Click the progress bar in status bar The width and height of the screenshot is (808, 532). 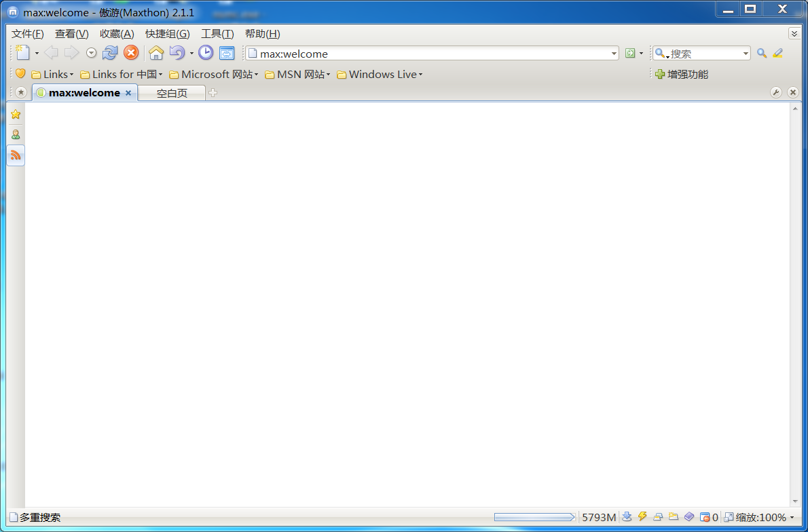tap(534, 517)
